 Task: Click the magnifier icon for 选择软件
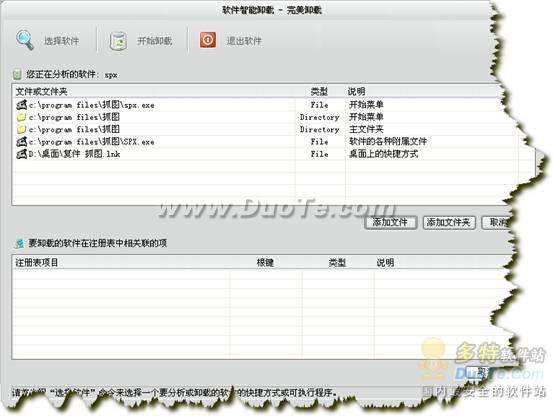[25, 40]
